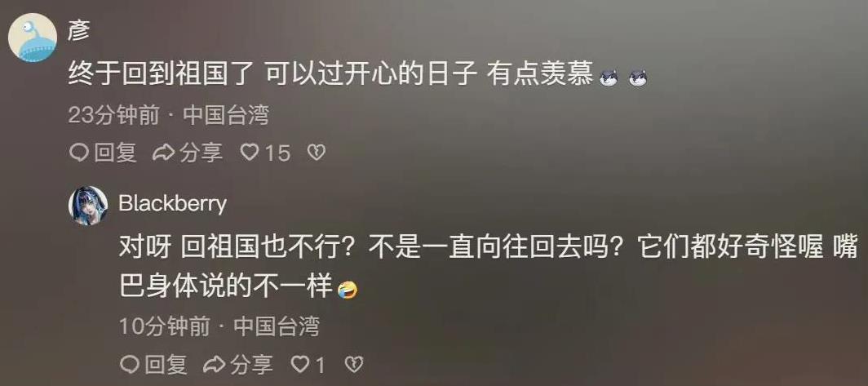Click the laughing emoji in Blackberry's reply
Image resolution: width=868 pixels, height=386 pixels.
(x=347, y=290)
